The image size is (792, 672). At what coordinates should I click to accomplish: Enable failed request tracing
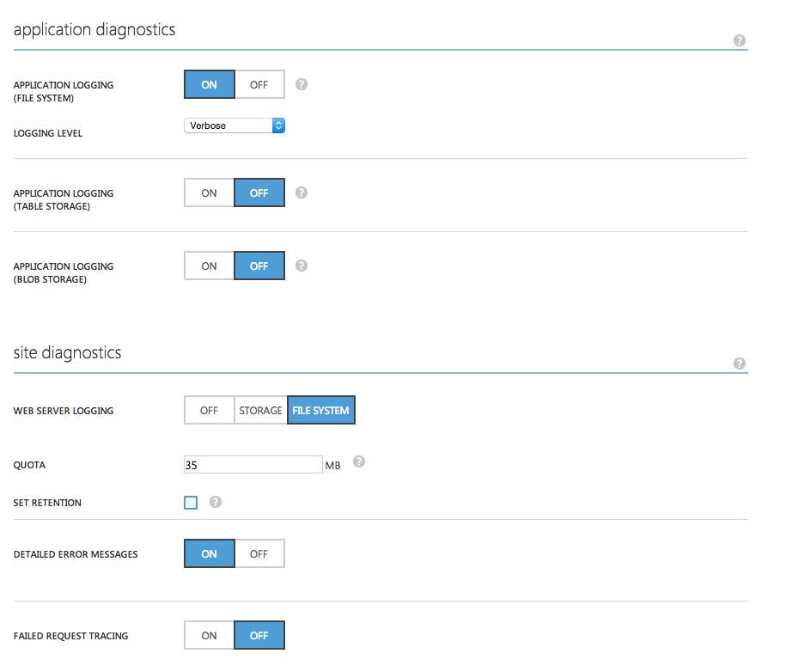tap(210, 636)
